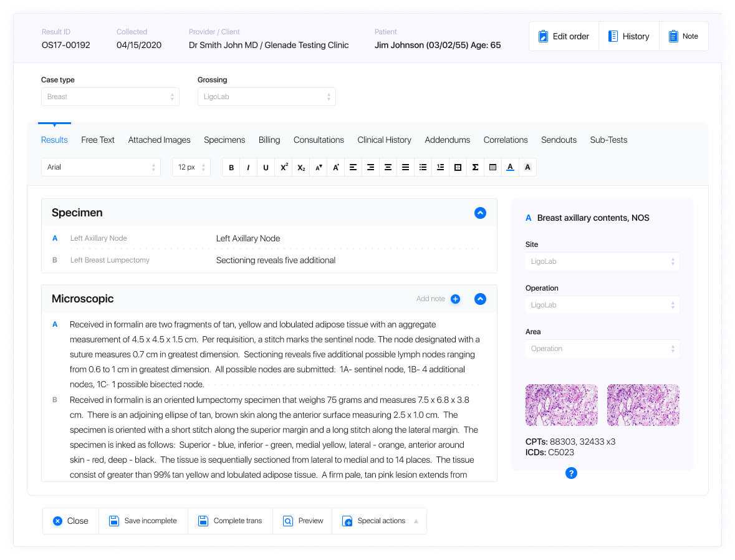
Task: Apply center text alignment
Action: pos(388,167)
